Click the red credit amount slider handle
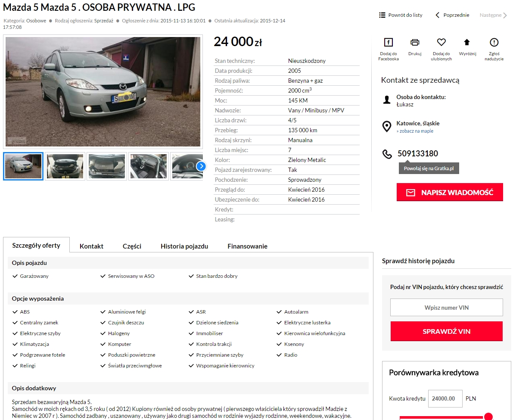513x420 pixels. [x=488, y=417]
